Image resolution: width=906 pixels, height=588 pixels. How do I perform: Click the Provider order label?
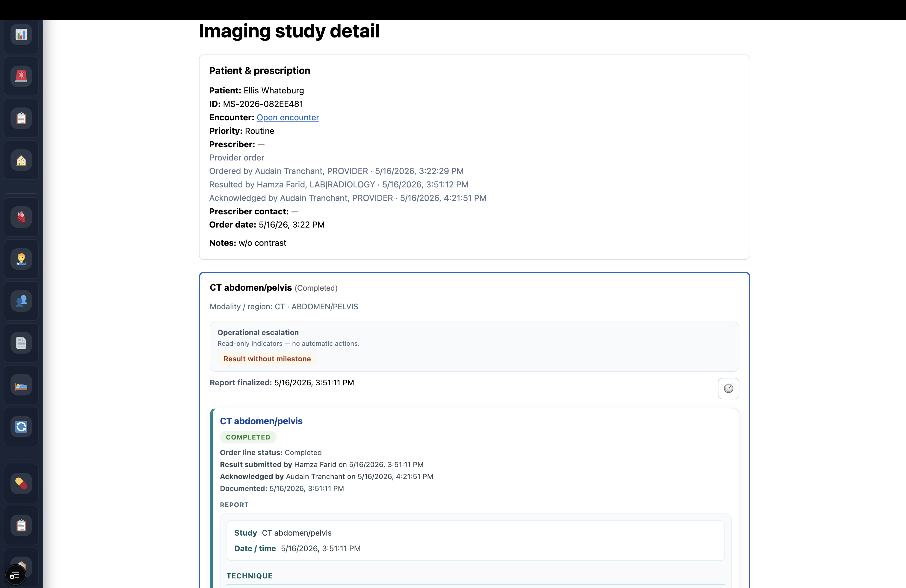pyautogui.click(x=237, y=158)
